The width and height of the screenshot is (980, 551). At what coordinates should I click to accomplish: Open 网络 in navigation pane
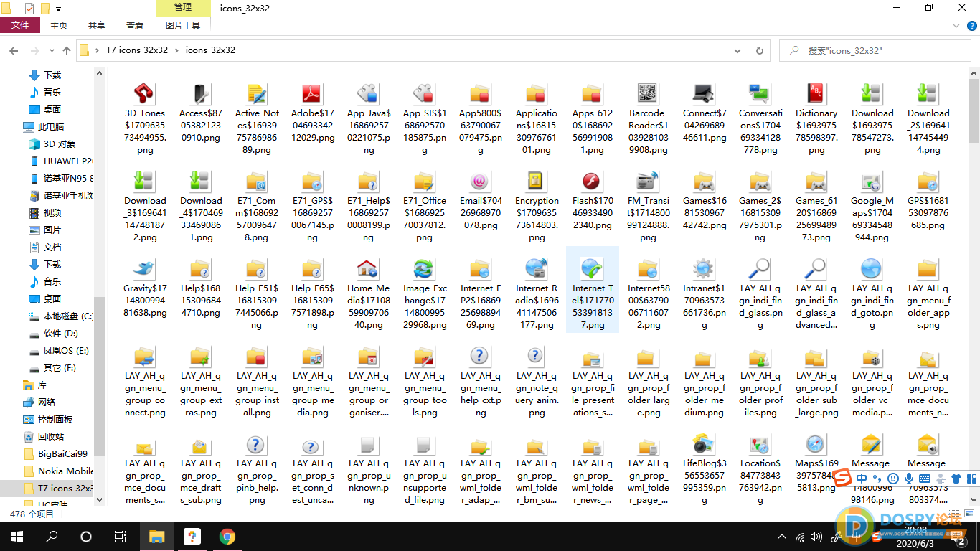pyautogui.click(x=39, y=402)
